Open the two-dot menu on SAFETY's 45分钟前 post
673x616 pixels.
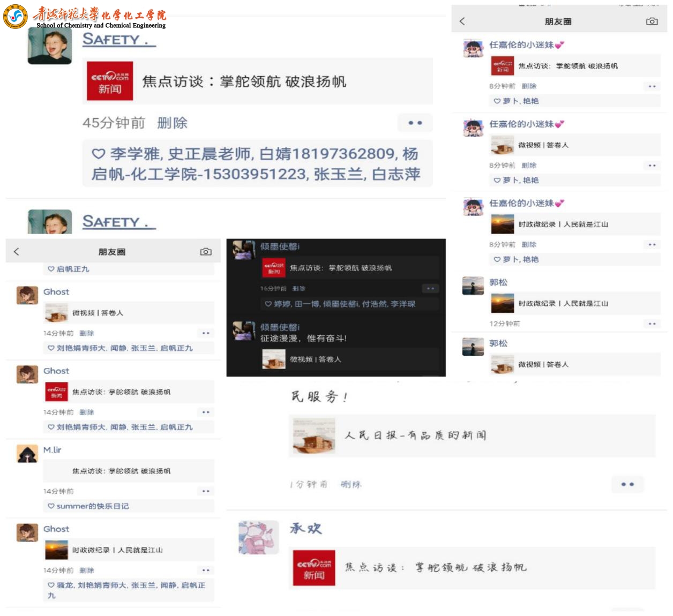tap(415, 123)
